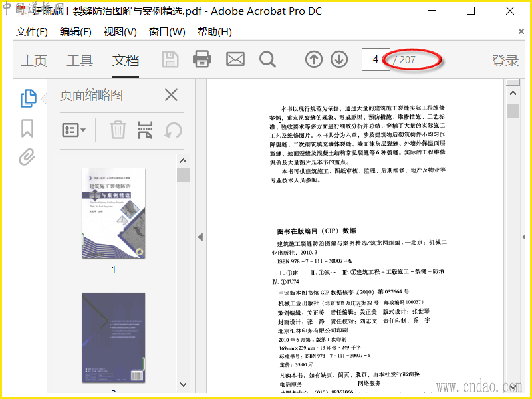
Task: Rotate page icon in thumbnails panel
Action: coord(173,130)
